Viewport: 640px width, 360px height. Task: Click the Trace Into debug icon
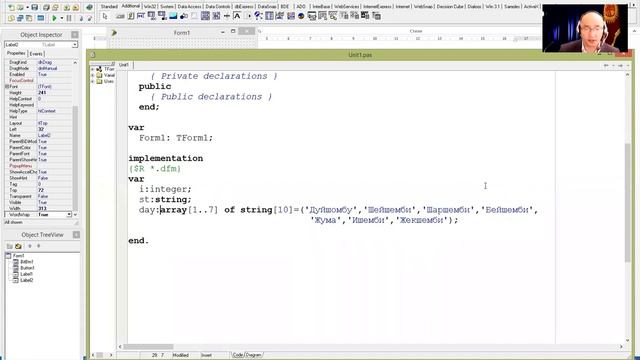tap(81, 18)
